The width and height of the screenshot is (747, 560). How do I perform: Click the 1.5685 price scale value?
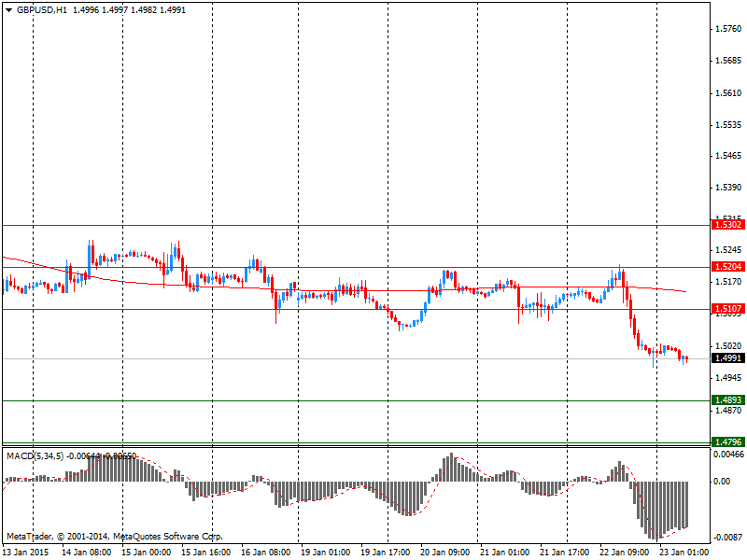click(728, 61)
